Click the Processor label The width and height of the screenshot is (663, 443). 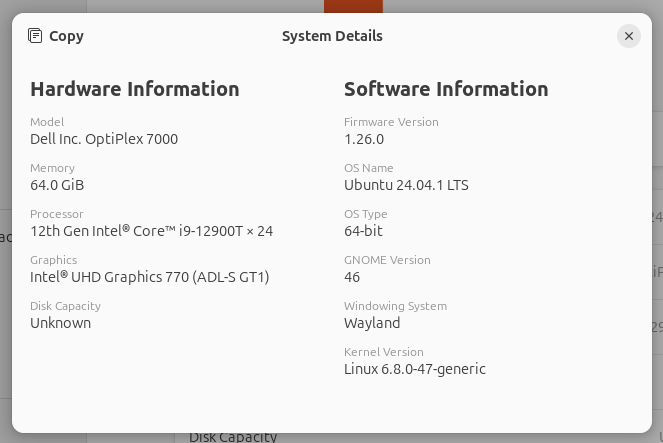[57, 214]
